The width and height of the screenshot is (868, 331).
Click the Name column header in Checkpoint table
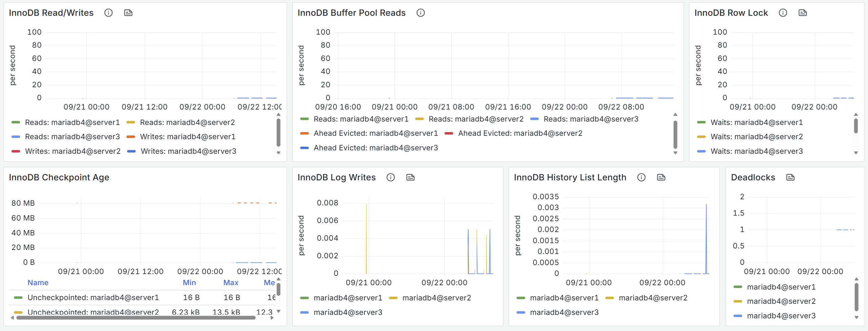pos(38,282)
